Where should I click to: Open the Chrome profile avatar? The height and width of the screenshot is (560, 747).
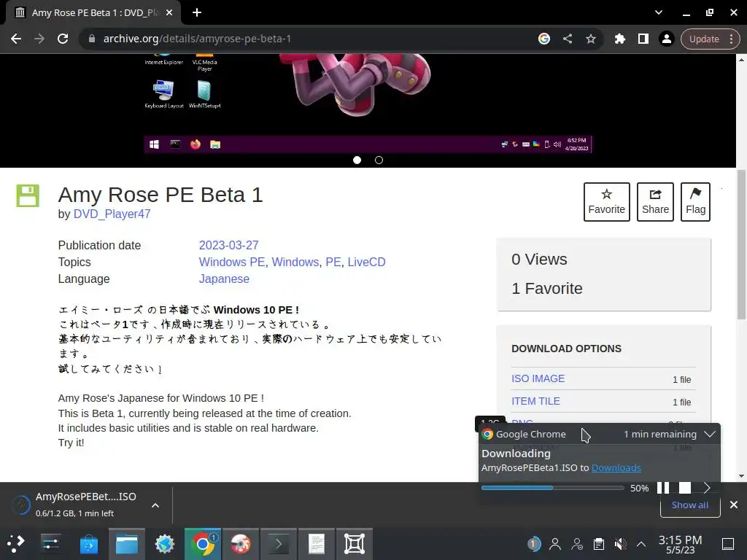tap(667, 39)
